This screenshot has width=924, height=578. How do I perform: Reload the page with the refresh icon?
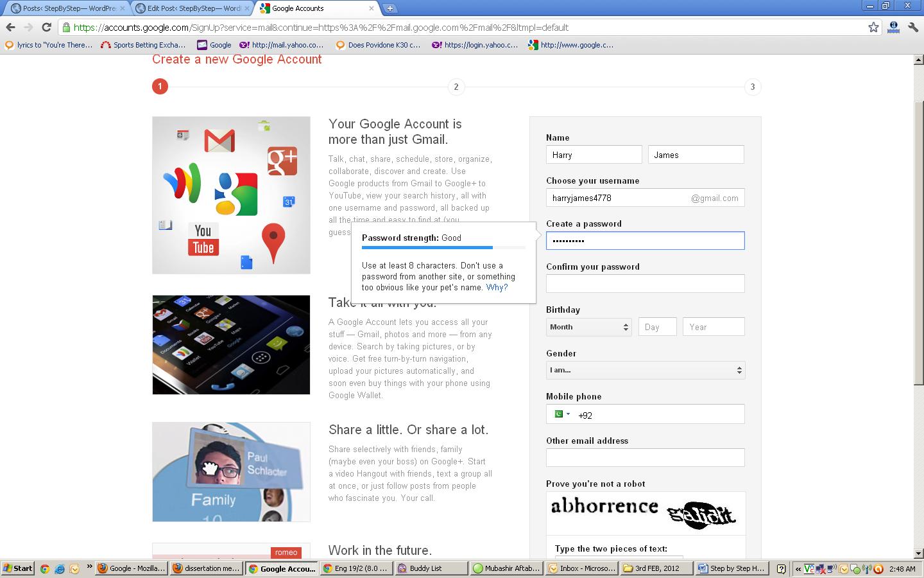pyautogui.click(x=46, y=28)
